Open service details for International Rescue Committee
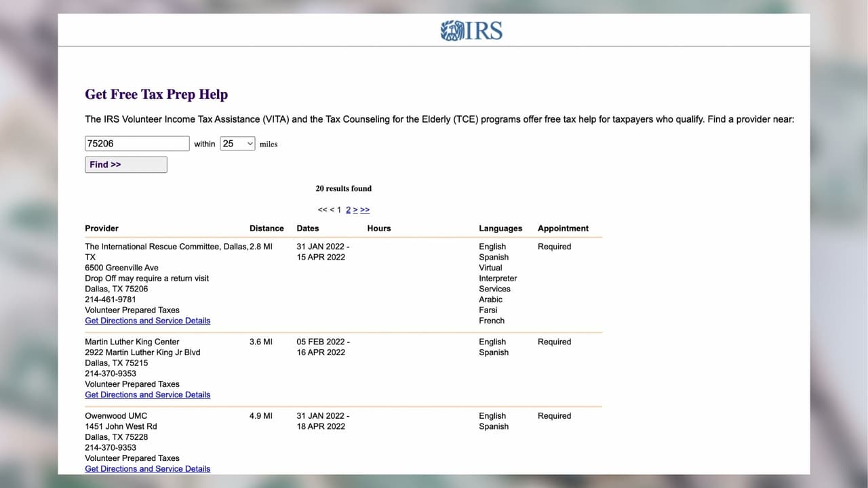868x488 pixels. click(147, 320)
